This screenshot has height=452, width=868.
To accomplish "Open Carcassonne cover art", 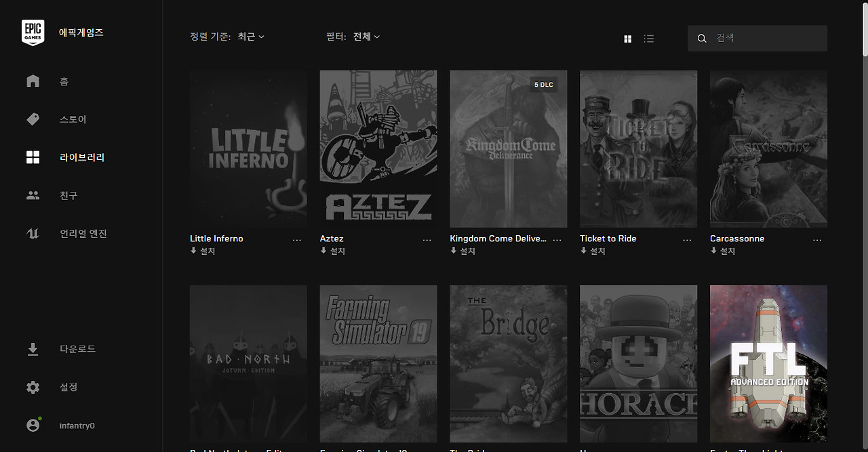I will (768, 149).
